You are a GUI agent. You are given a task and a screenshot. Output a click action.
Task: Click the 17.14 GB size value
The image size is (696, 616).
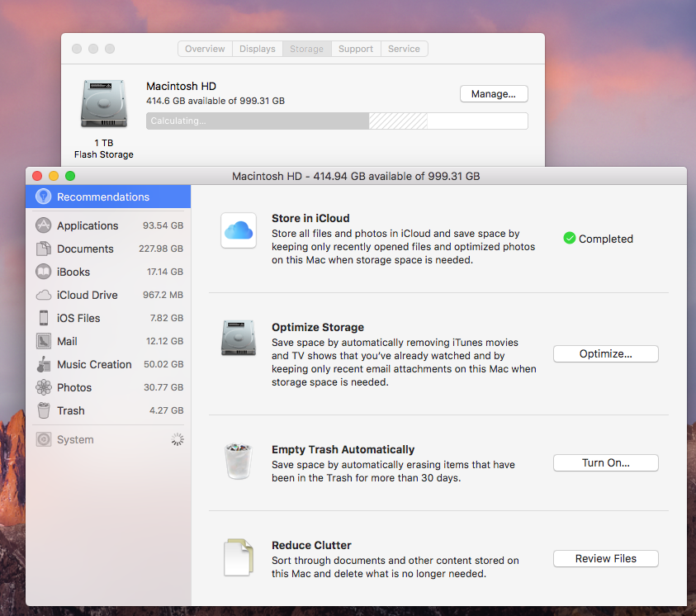[164, 272]
